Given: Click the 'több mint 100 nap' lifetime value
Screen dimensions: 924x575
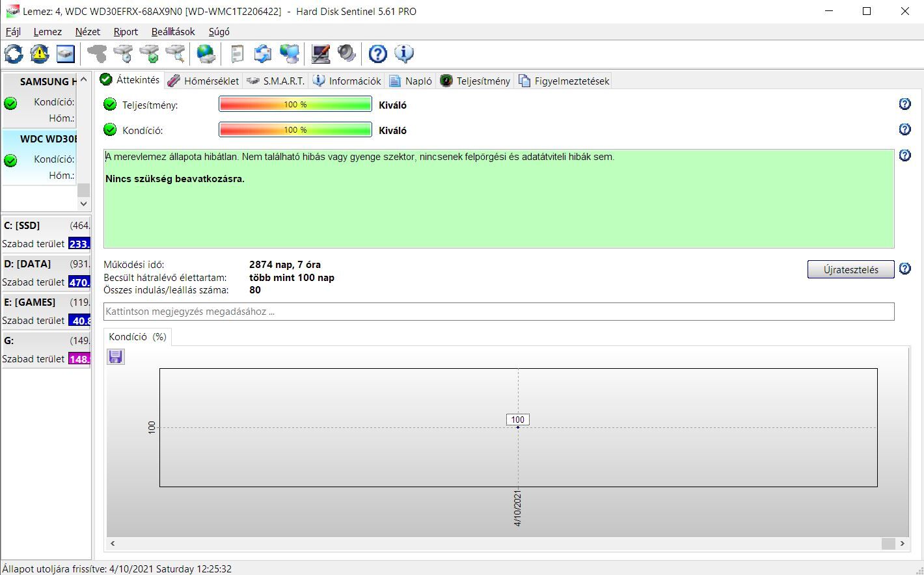Looking at the screenshot, I should [292, 277].
